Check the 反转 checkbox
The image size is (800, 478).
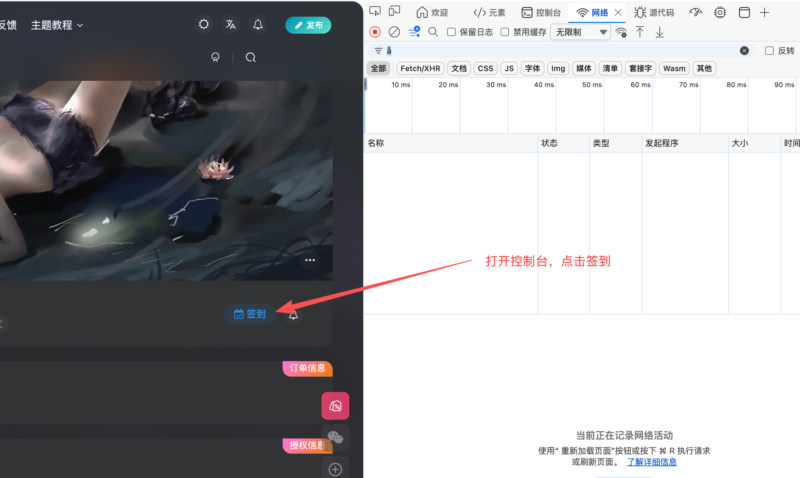click(769, 51)
